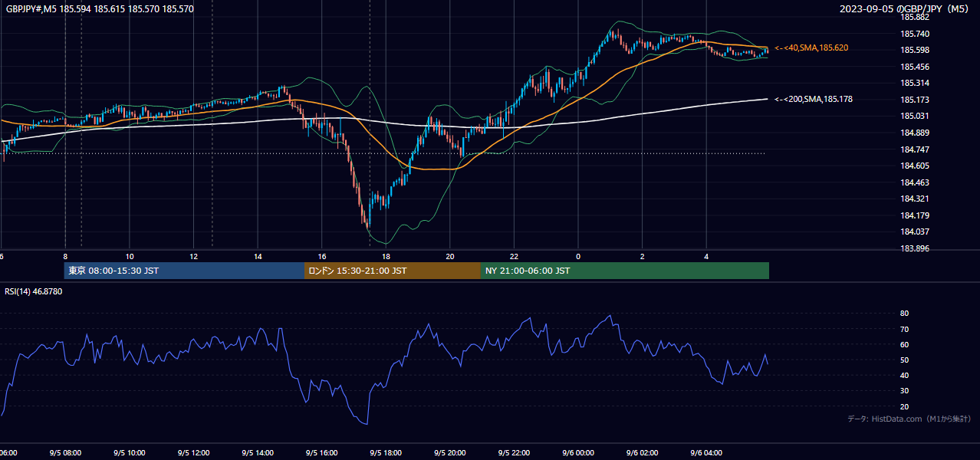The width and height of the screenshot is (980, 460).
Task: Click RSI scale value 30
Action: point(904,391)
